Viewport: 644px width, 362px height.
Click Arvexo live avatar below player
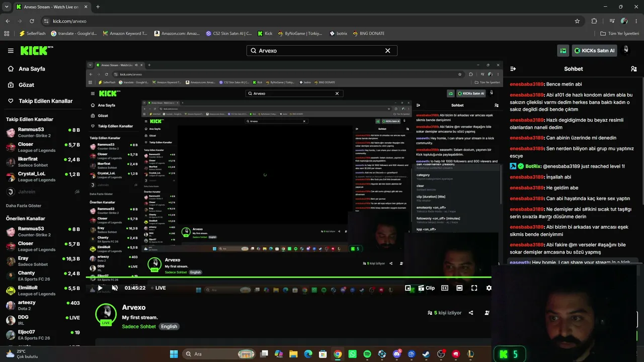[106, 315]
